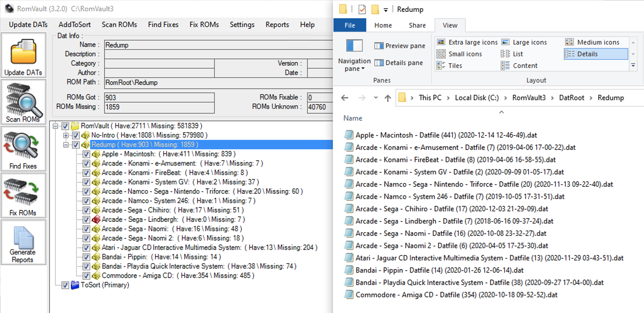Screen dimensions: 644x313
Task: Toggle the Arcade - Konami - FireBeat checkbox
Action: (86, 173)
